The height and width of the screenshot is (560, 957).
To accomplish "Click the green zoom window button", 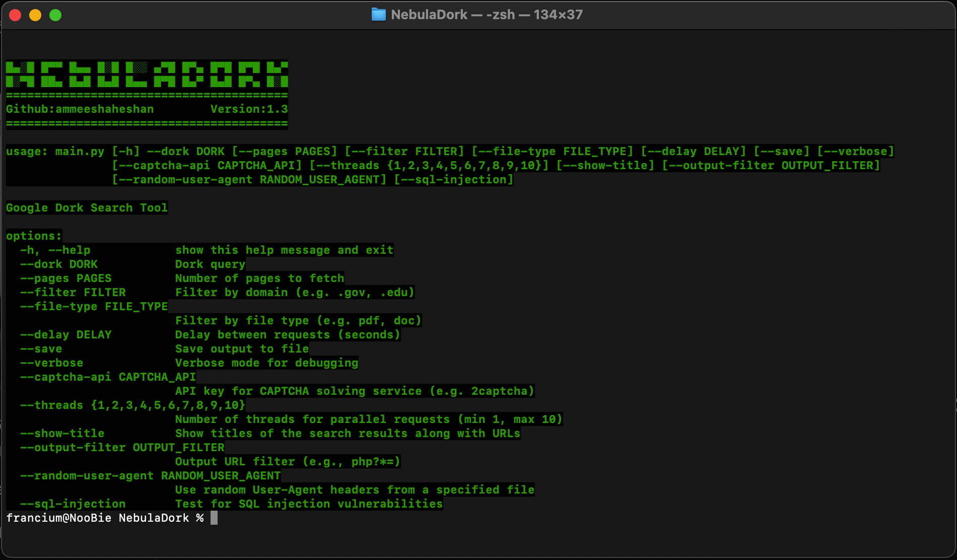I will pyautogui.click(x=55, y=15).
